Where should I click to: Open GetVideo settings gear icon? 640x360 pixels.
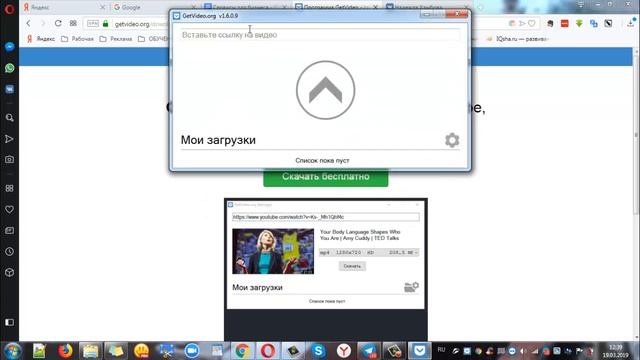tap(452, 140)
